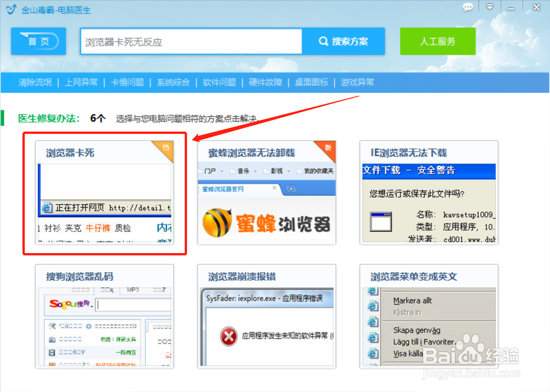550x392 pixels.
Task: Select the 清除流氓 category
Action: click(x=35, y=83)
